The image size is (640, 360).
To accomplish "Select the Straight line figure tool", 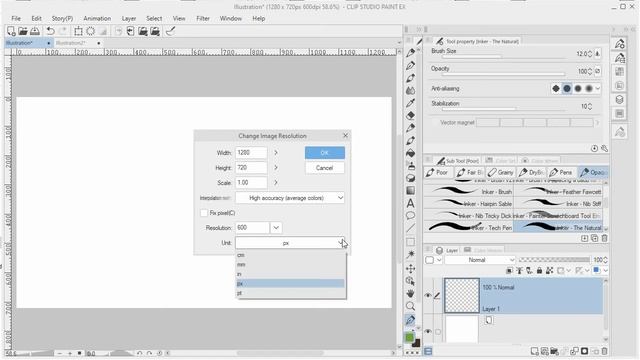I will [411, 229].
